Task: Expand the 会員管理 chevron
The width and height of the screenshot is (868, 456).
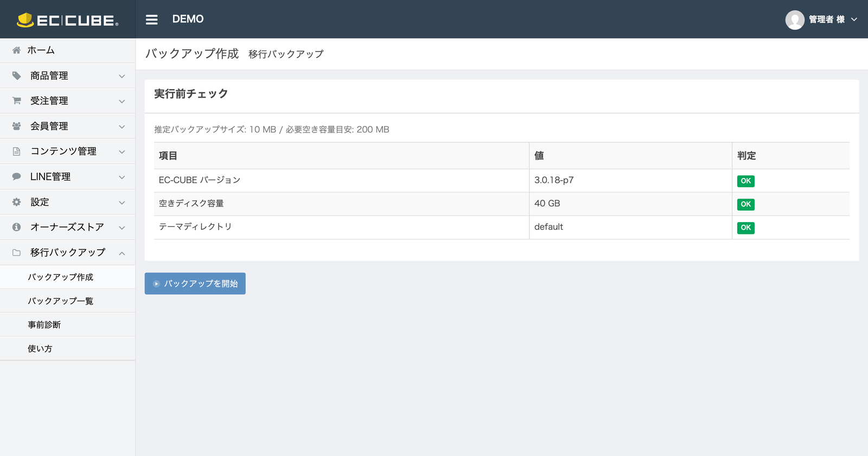Action: click(122, 126)
